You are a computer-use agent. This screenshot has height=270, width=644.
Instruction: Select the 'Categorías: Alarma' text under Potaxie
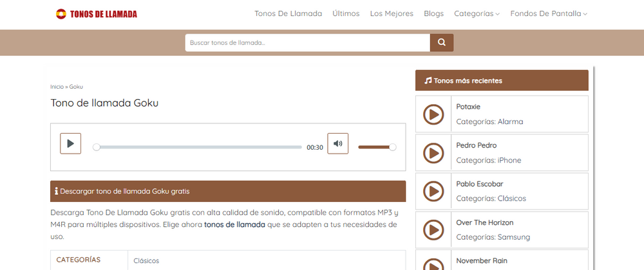click(489, 122)
